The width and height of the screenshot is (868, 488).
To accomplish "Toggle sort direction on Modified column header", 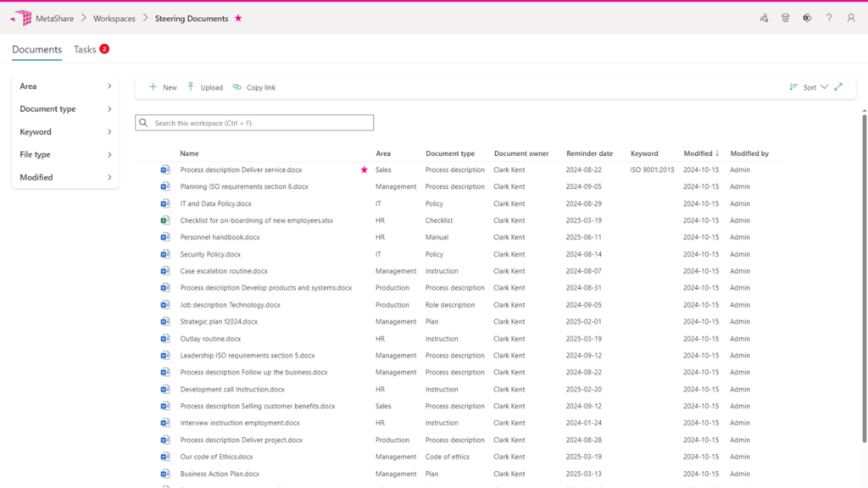I will click(701, 153).
